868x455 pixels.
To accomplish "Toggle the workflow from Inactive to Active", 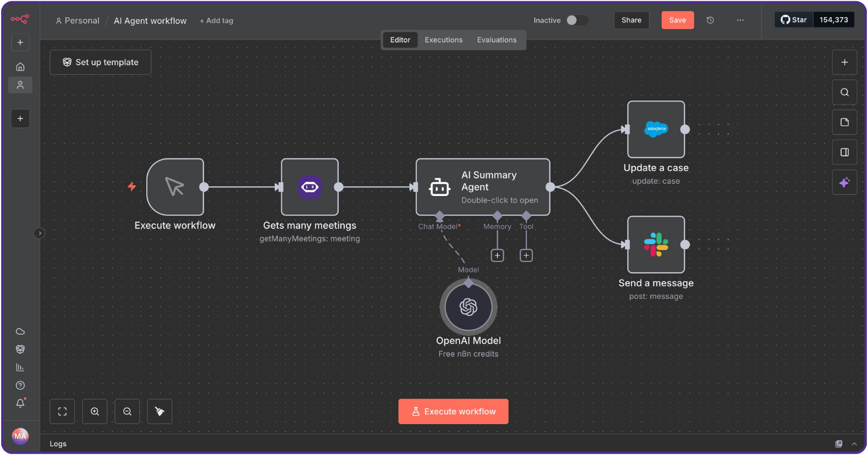I will tap(577, 20).
